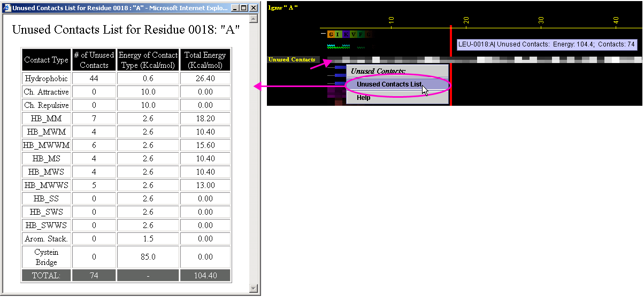Click Hydrophobic total energy 26.40
The height and width of the screenshot is (297, 644).
[205, 79]
